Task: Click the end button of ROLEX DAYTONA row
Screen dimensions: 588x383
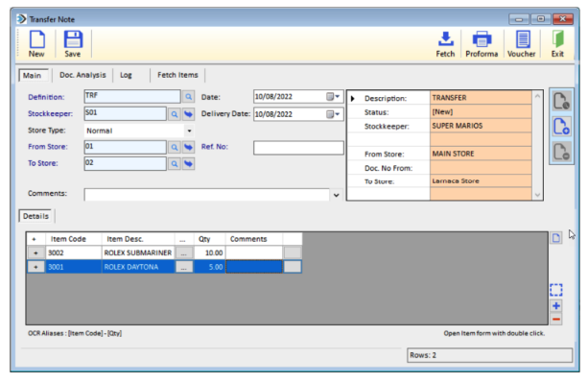Action: [293, 267]
